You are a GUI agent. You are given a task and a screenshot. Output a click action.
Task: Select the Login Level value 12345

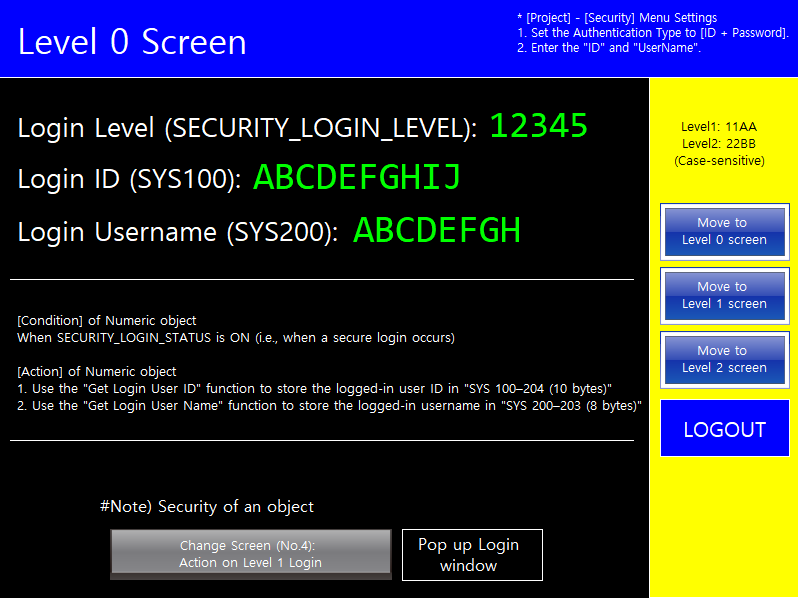click(x=539, y=125)
